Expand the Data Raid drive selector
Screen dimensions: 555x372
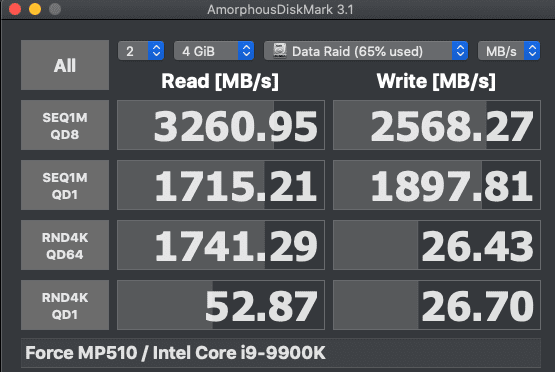[x=366, y=51]
